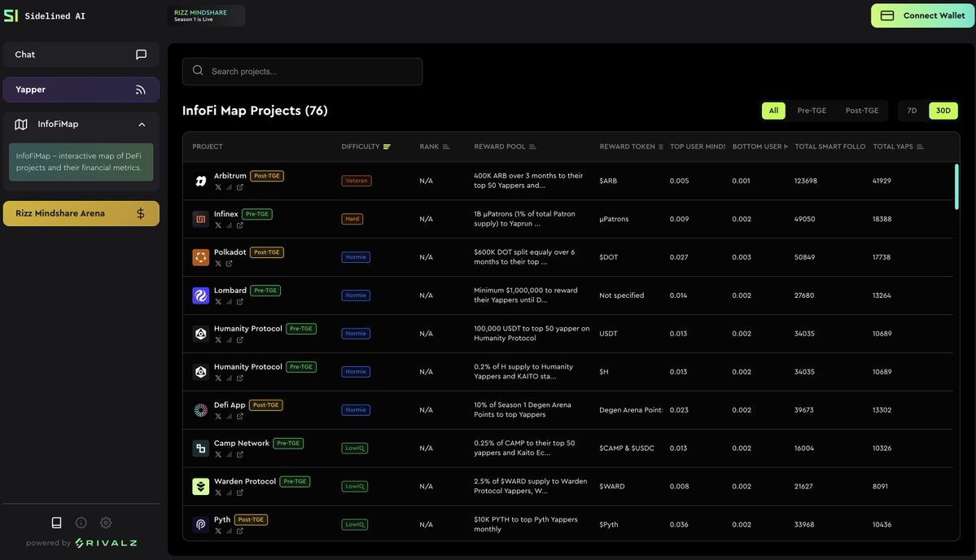
Task: Open Arbitrum's external link icon
Action: [x=239, y=187]
